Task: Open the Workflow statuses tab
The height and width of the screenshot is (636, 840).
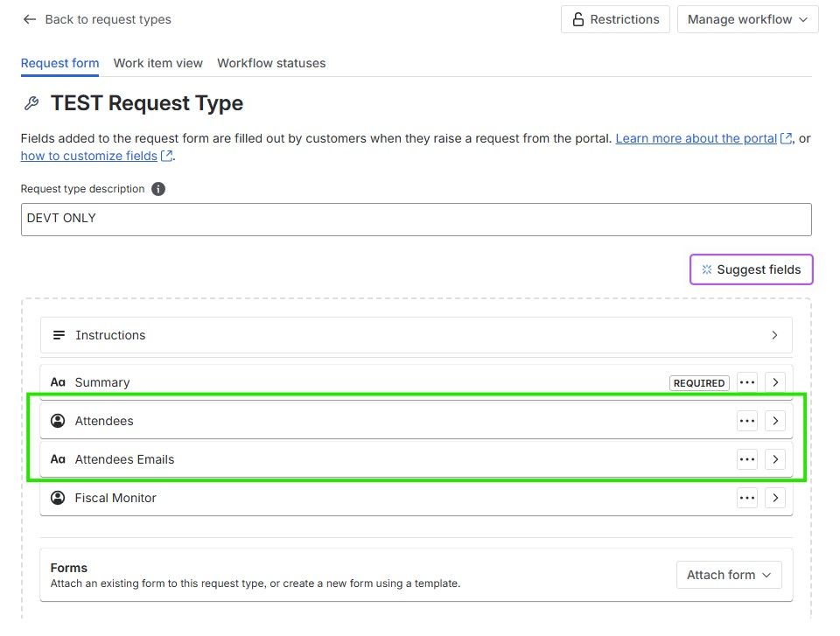Action: point(271,63)
